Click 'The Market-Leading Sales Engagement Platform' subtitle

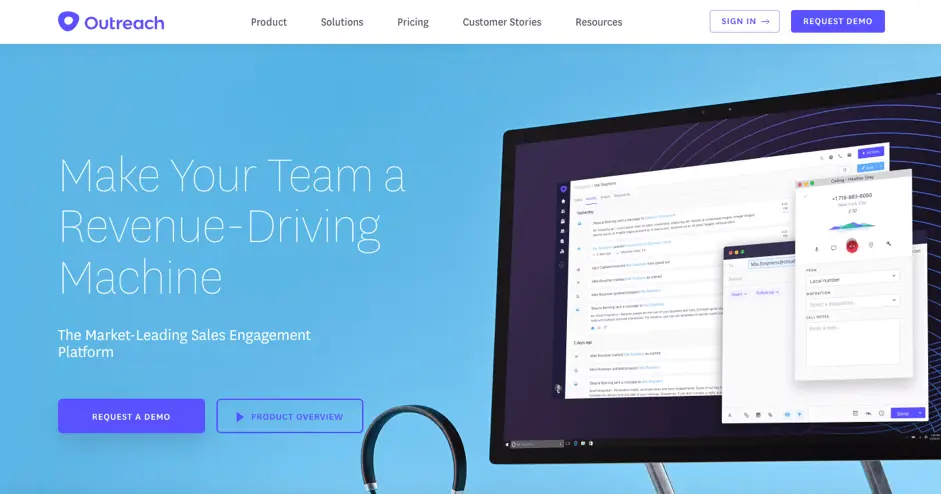pos(184,343)
